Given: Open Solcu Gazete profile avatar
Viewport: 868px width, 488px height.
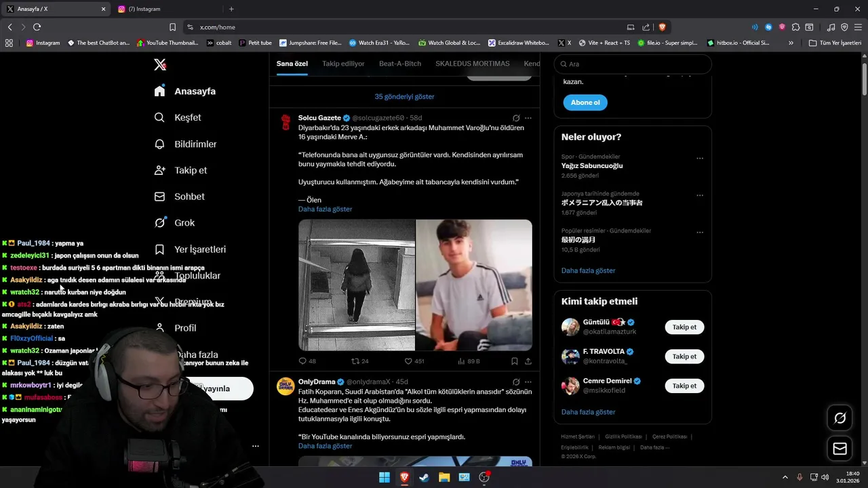Looking at the screenshot, I should pos(285,122).
